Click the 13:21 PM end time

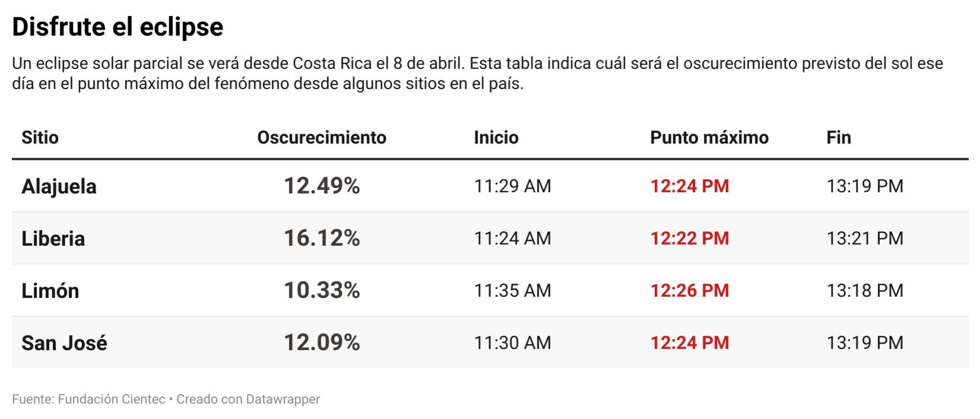tap(865, 238)
